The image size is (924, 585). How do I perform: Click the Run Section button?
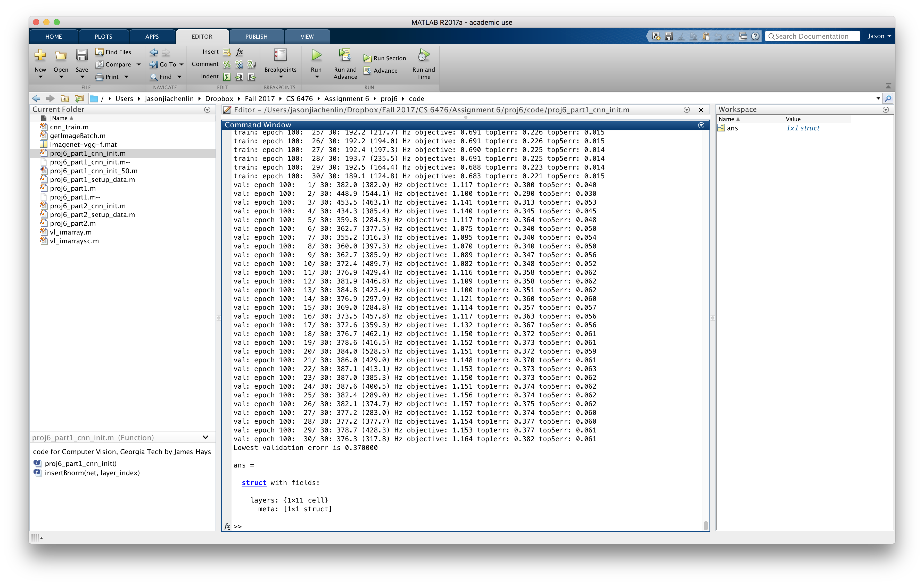(x=385, y=58)
